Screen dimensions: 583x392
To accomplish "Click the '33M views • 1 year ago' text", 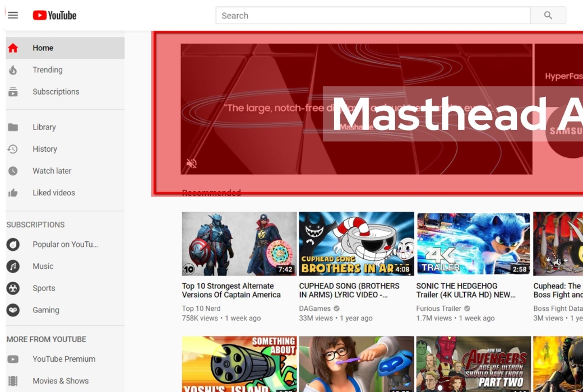I will click(336, 318).
